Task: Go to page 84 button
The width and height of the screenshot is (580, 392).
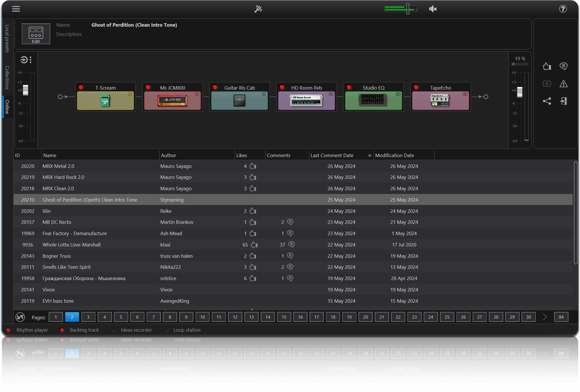Action: click(561, 317)
